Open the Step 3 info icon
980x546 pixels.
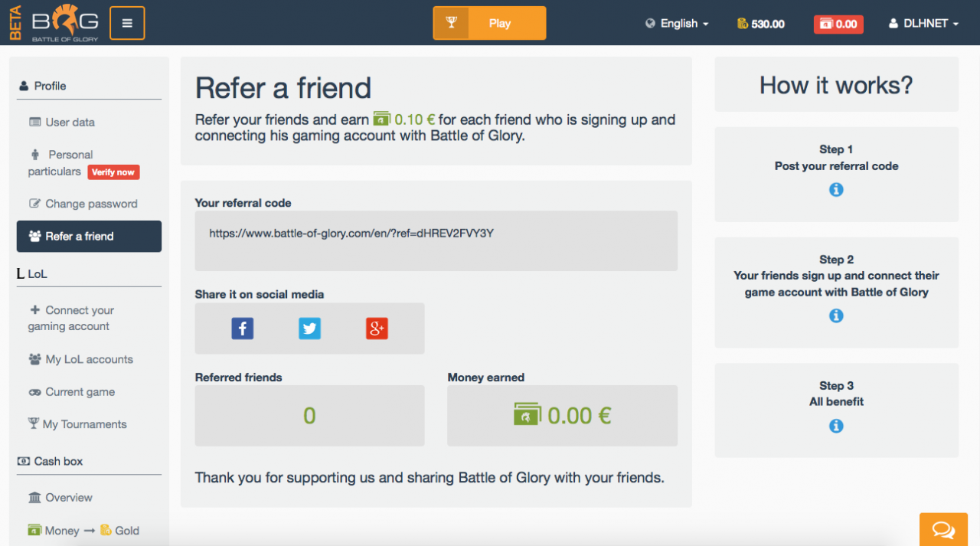point(836,426)
